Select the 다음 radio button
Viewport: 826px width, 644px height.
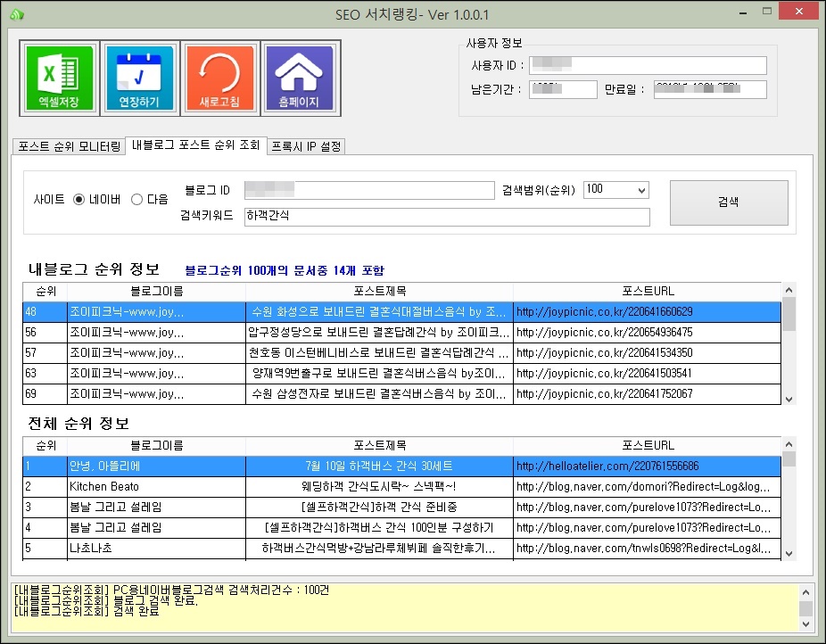pos(136,200)
